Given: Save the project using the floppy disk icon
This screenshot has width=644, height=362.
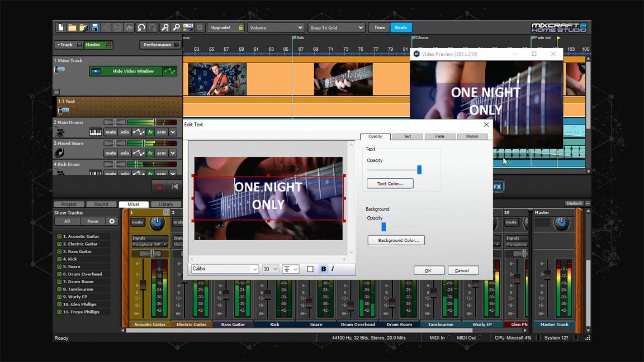Looking at the screenshot, I should [96, 27].
